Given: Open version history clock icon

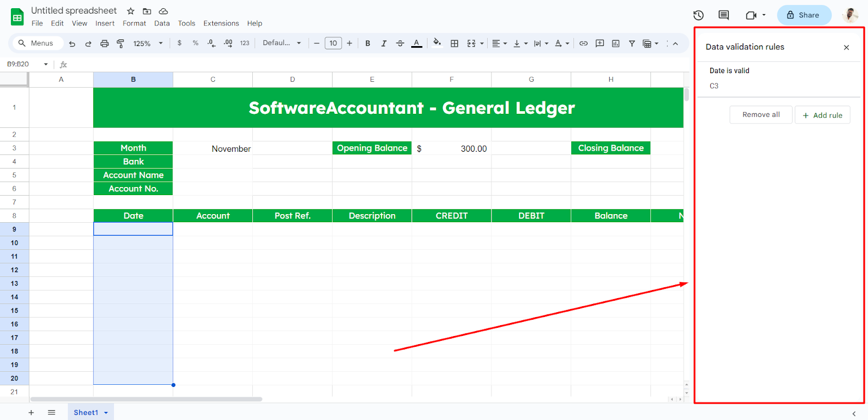Looking at the screenshot, I should tap(699, 15).
